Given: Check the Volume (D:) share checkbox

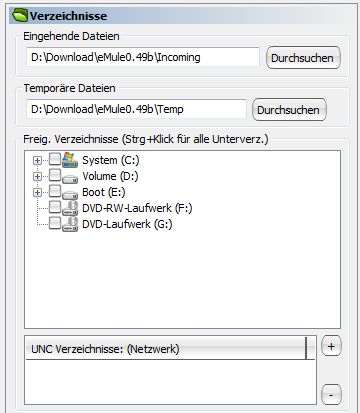Looking at the screenshot, I should coord(55,175).
